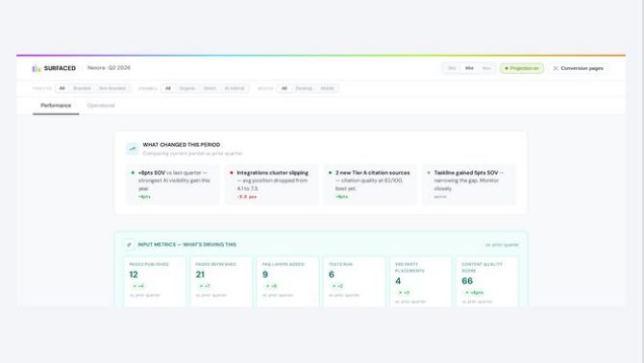Select the Branded filter

[x=82, y=88]
